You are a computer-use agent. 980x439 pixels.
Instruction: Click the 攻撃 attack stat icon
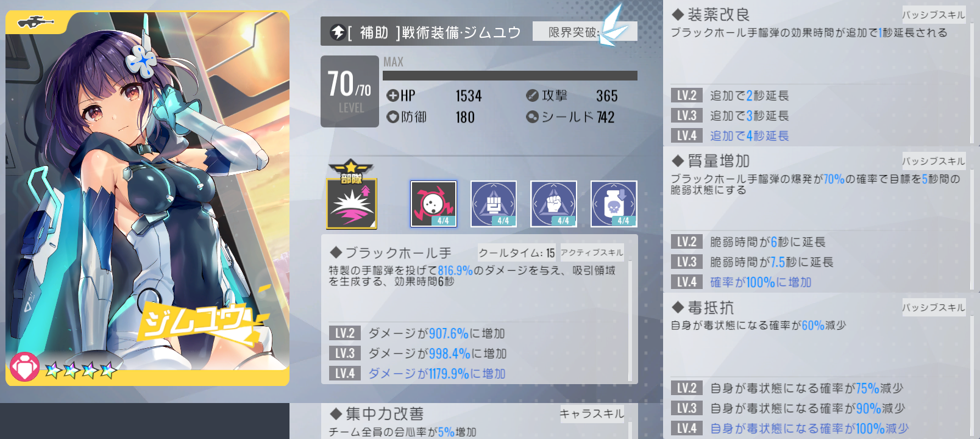click(532, 96)
